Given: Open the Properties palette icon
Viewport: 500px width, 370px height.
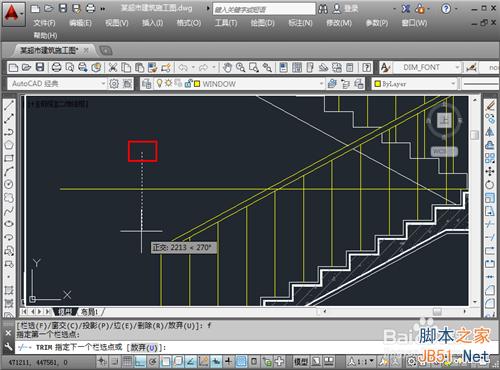Looking at the screenshot, I should [x=283, y=68].
